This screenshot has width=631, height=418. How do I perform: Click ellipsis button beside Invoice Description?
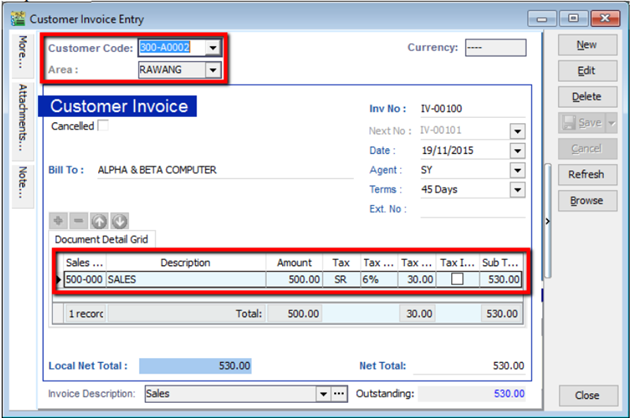click(x=339, y=394)
